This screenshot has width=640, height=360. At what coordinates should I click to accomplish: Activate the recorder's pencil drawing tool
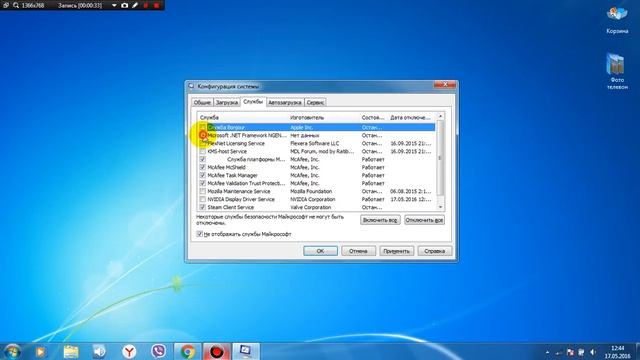(135, 5)
